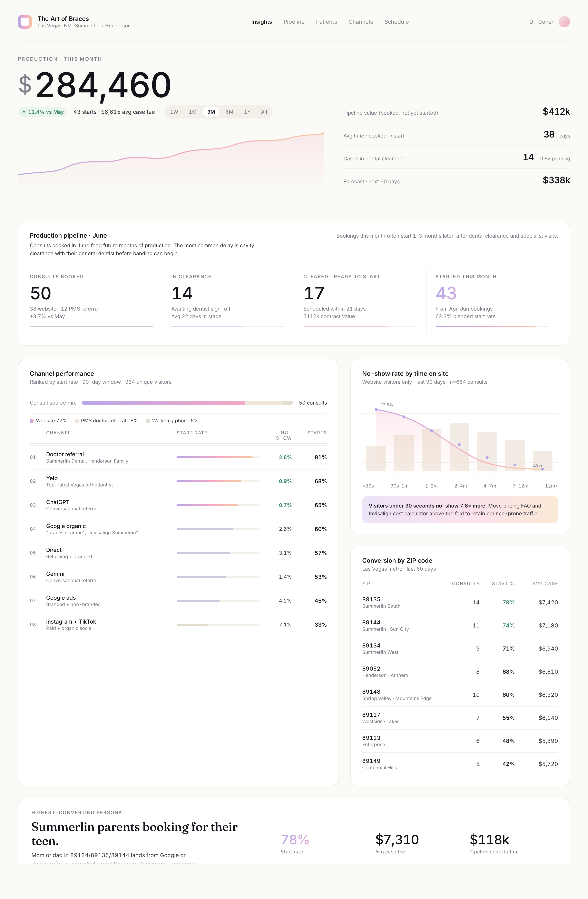Click the AVG CASE column header
The width and height of the screenshot is (588, 899).
coord(545,584)
